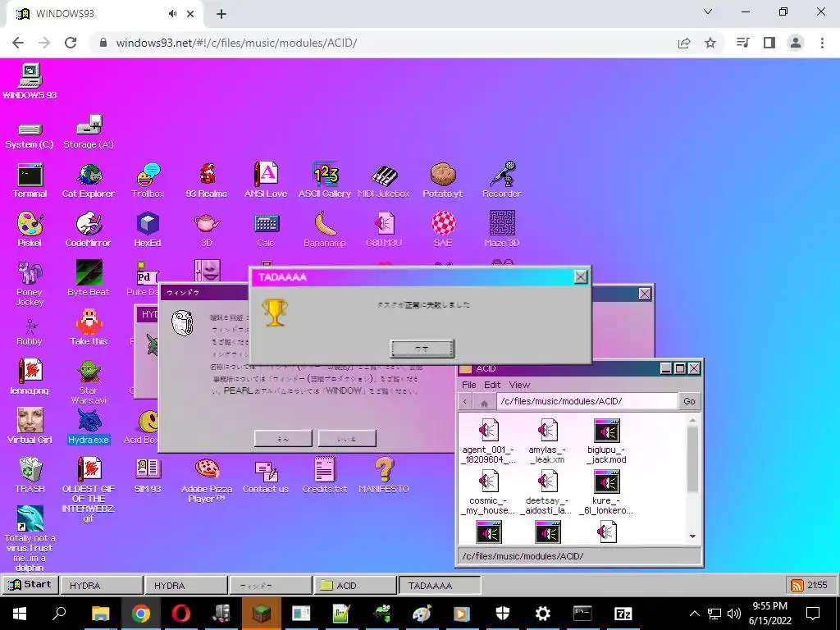Select the biglupu_-_jack.mod file

pos(606,441)
